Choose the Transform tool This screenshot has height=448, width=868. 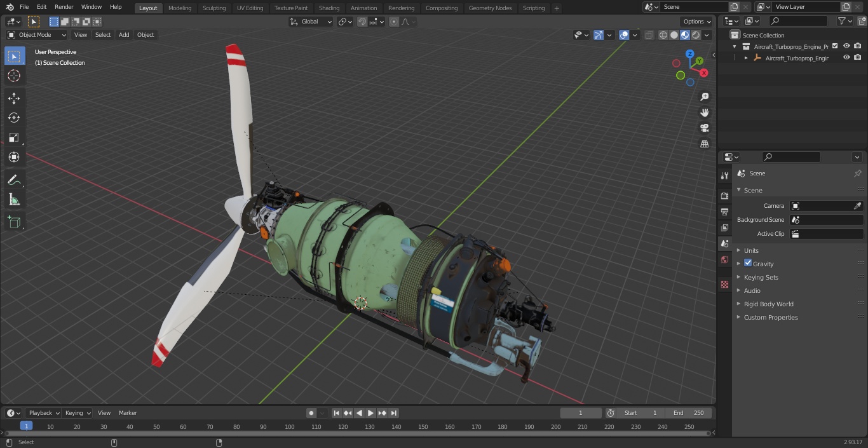14,157
